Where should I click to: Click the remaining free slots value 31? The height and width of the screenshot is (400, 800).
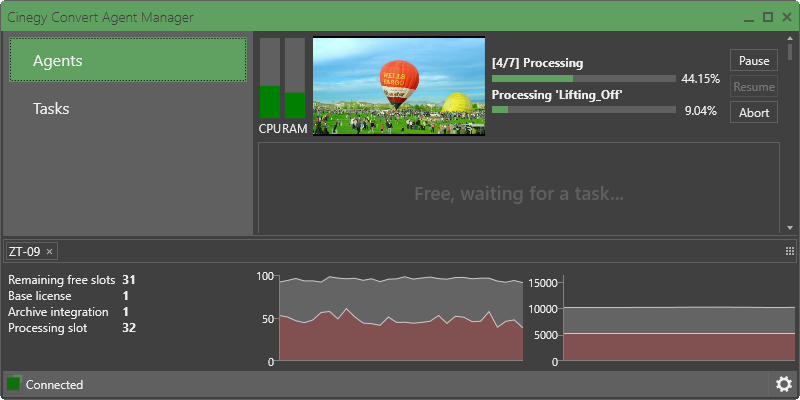click(129, 280)
